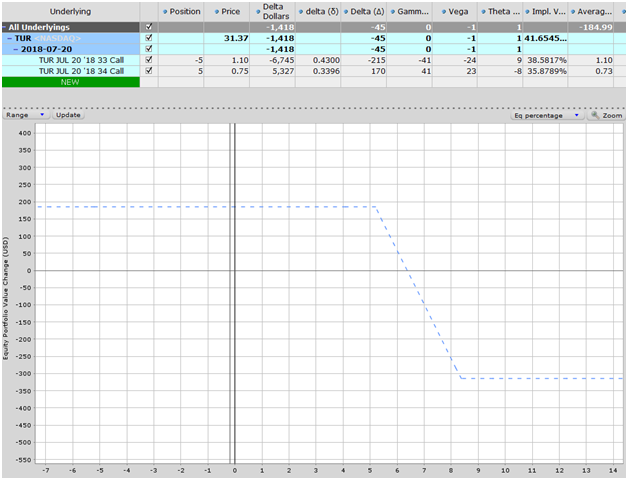
Task: Click the 38.5817% implied volatility cell
Action: [x=545, y=60]
